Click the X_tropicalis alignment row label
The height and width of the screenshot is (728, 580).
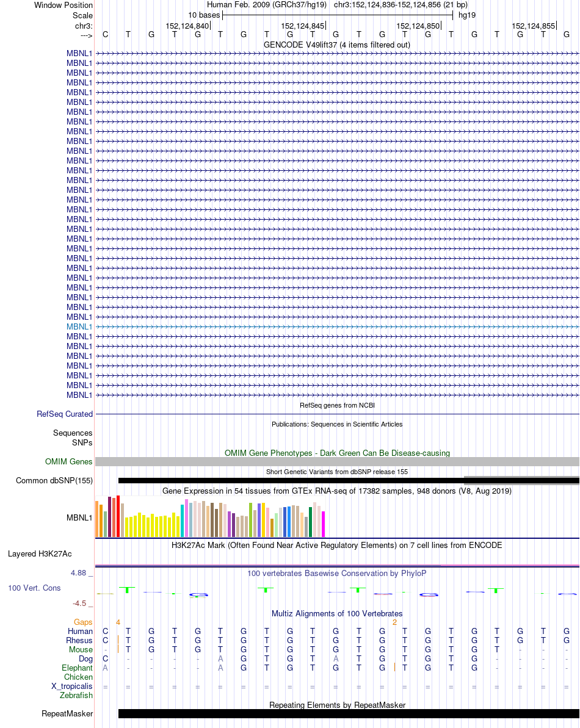point(72,687)
